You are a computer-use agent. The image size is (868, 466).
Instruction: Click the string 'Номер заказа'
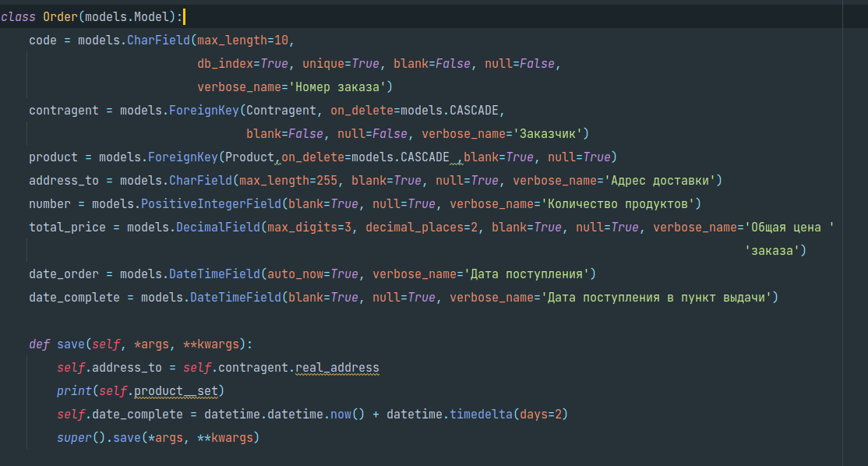(337, 87)
